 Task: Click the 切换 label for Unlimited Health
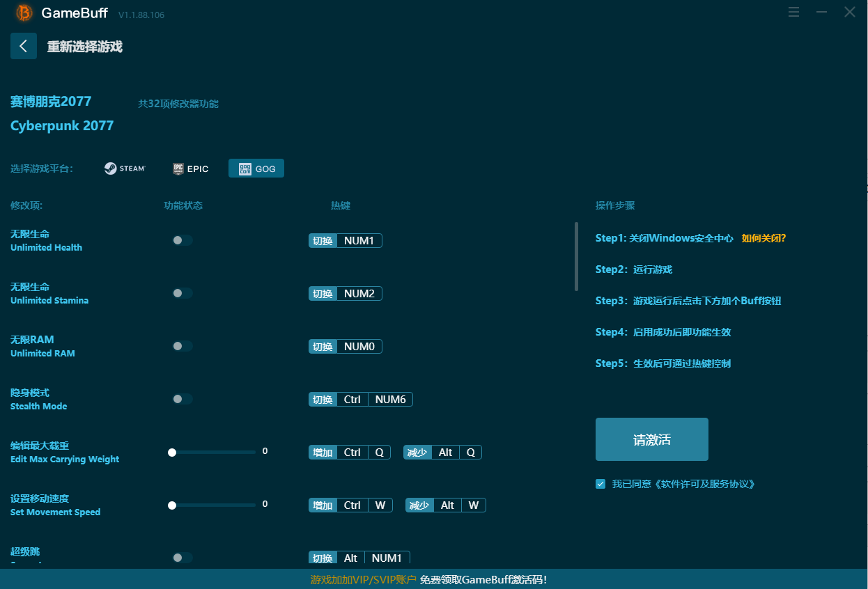pyautogui.click(x=323, y=241)
